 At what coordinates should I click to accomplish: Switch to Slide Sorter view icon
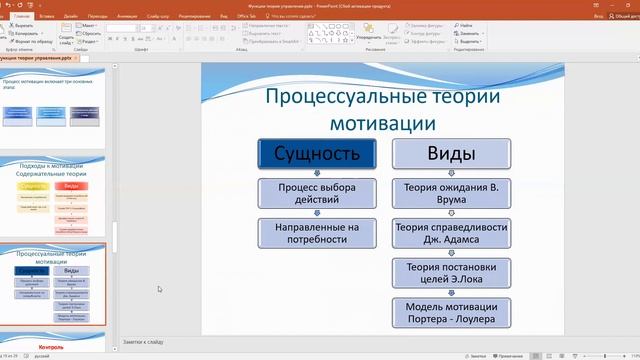point(549,356)
